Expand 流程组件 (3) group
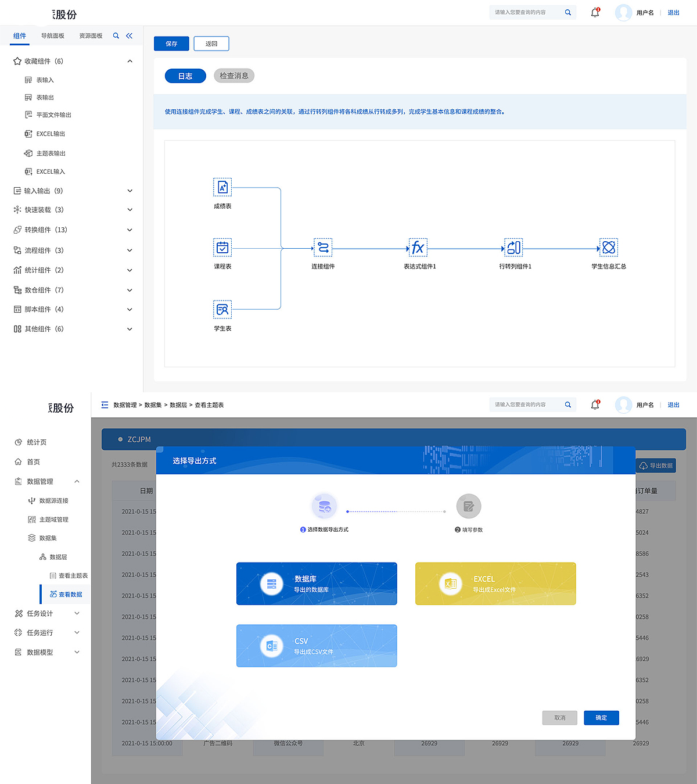 (130, 250)
